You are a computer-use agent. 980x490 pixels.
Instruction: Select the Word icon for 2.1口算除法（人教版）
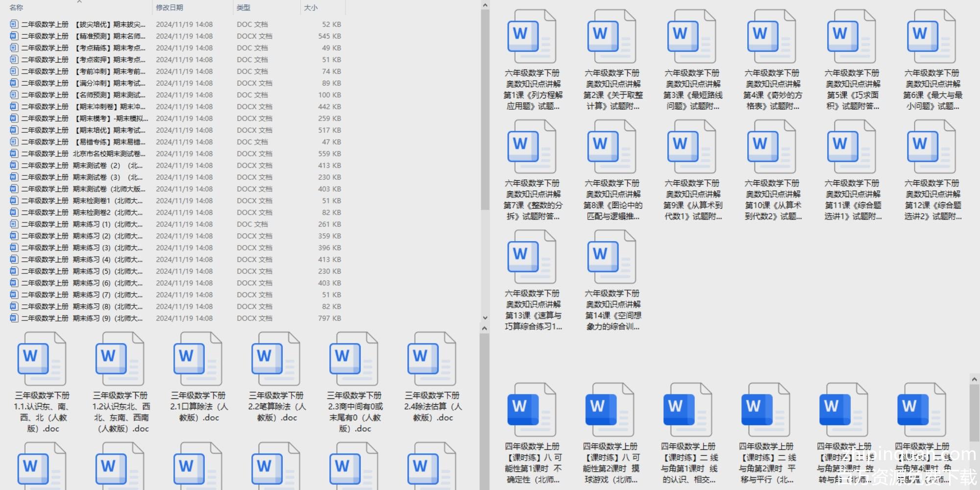[x=197, y=359]
